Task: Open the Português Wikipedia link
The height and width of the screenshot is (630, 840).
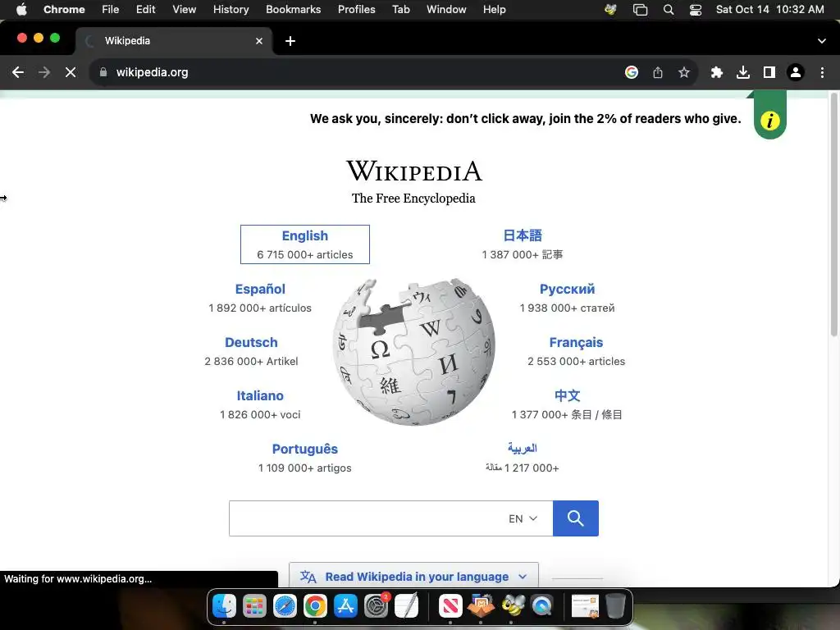Action: click(305, 449)
